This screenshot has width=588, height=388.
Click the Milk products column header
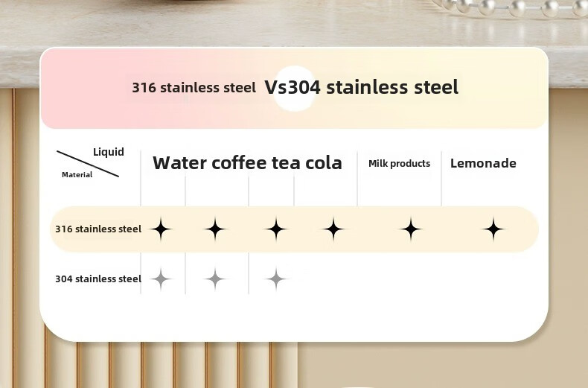[399, 164]
